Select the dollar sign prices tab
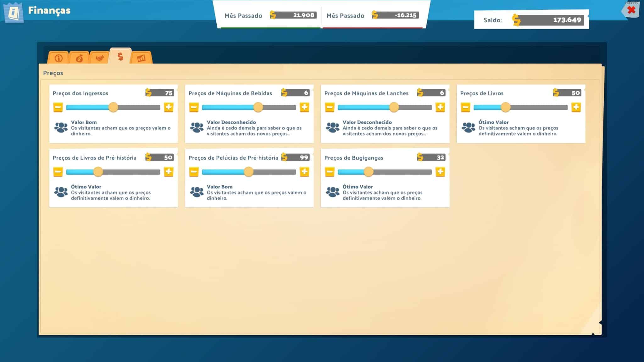The width and height of the screenshot is (644, 362). [120, 57]
